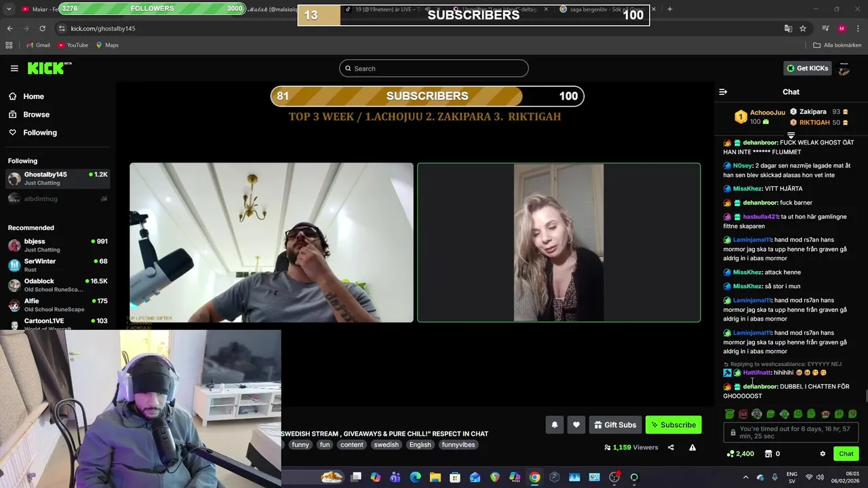Open the YouTube bookmark
This screenshot has height=488, width=868.
coord(73,45)
